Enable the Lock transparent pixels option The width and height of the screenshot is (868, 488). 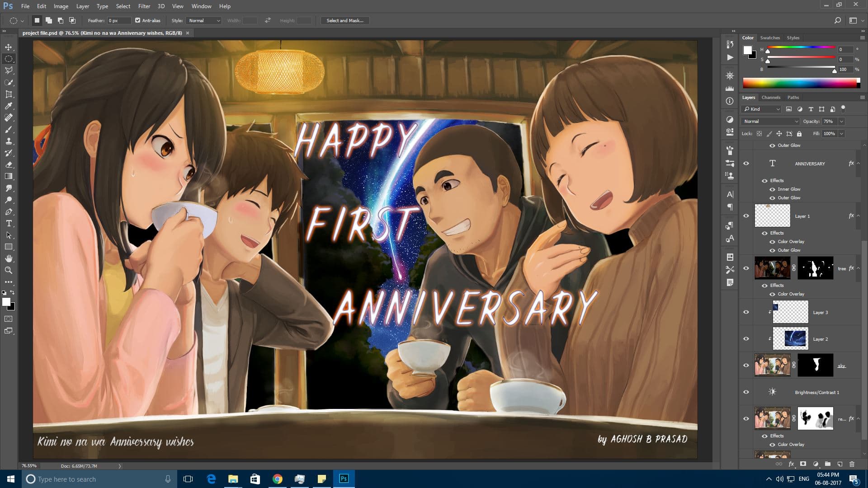[x=759, y=134]
